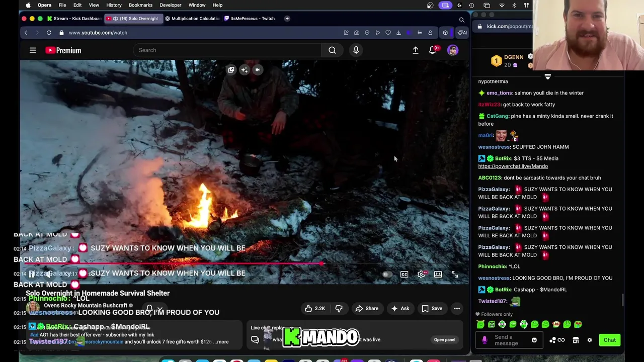Open the Wi-Fi status menu
Viewport: 644px width, 362px height.
pyautogui.click(x=502, y=5)
